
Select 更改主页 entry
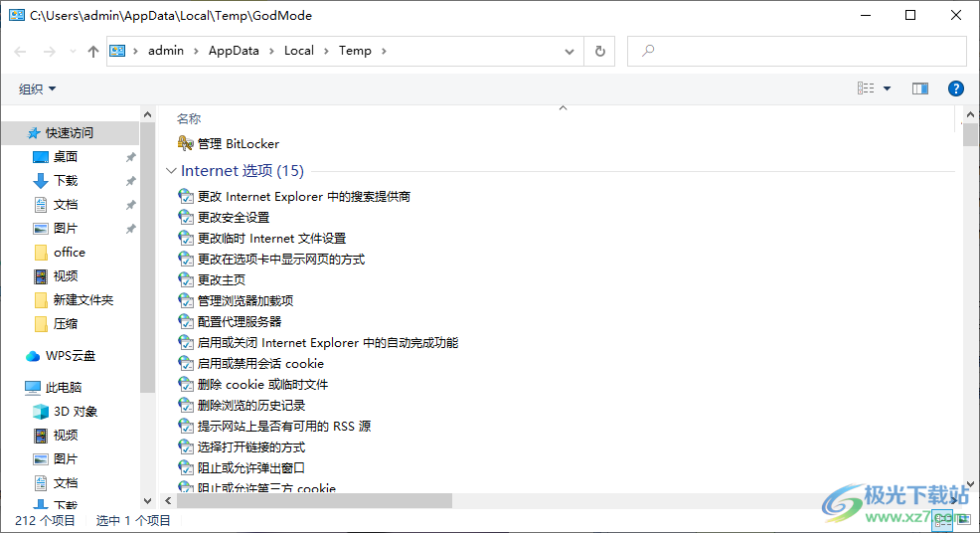point(212,280)
